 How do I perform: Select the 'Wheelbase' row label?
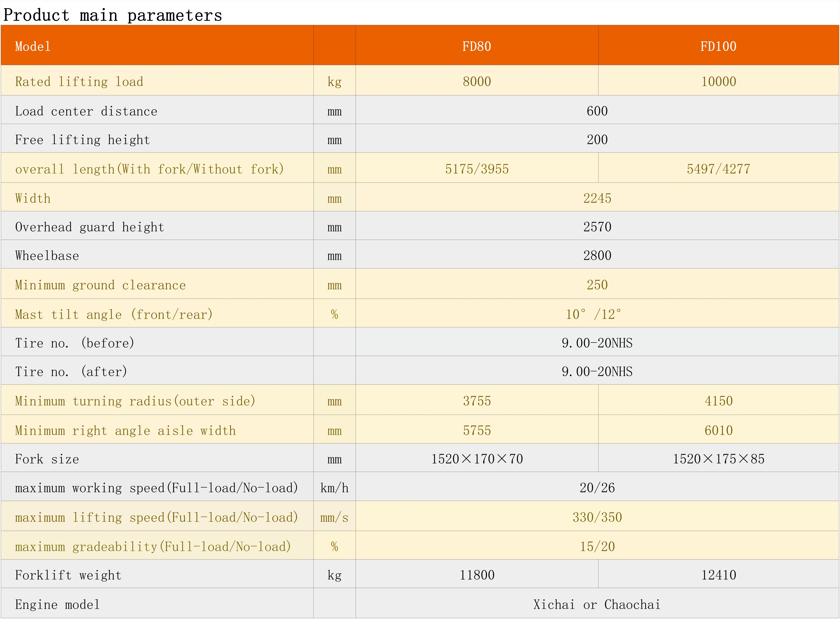(x=47, y=256)
